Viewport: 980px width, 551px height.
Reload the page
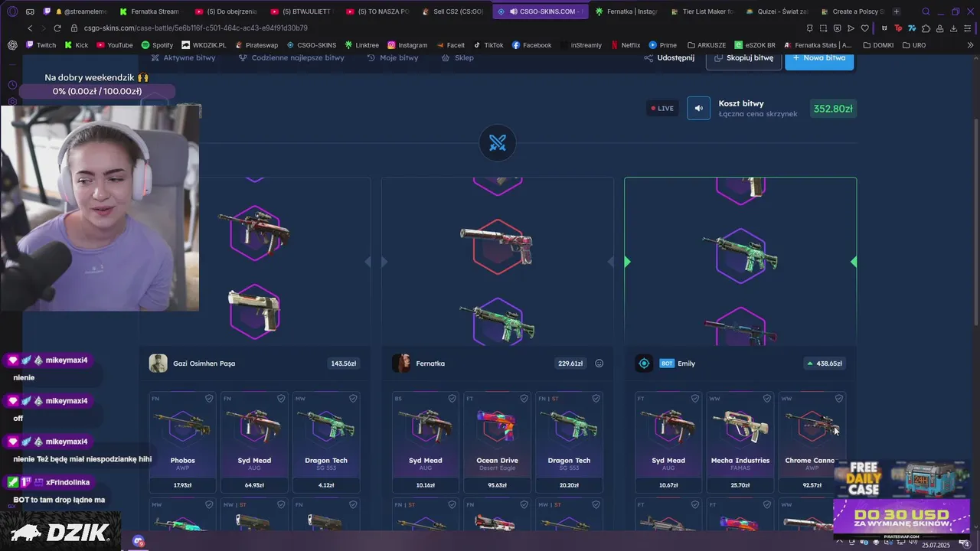pyautogui.click(x=59, y=28)
